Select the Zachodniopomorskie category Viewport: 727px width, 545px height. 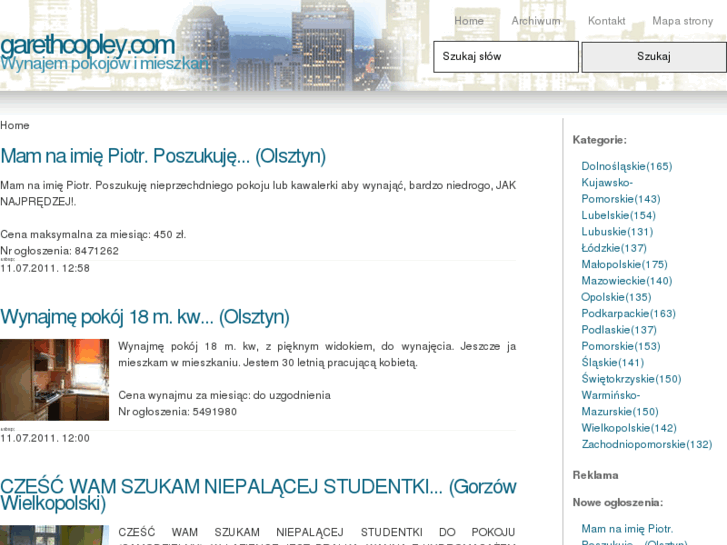pyautogui.click(x=646, y=444)
